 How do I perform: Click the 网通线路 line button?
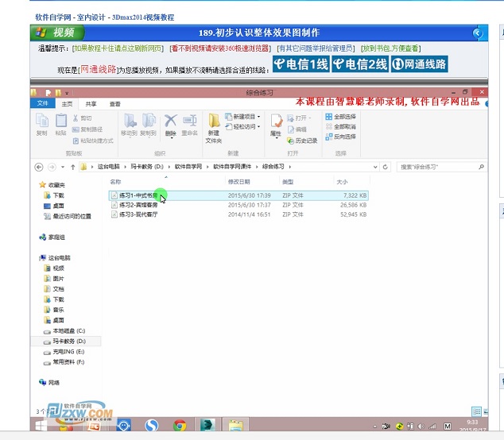pos(419,64)
